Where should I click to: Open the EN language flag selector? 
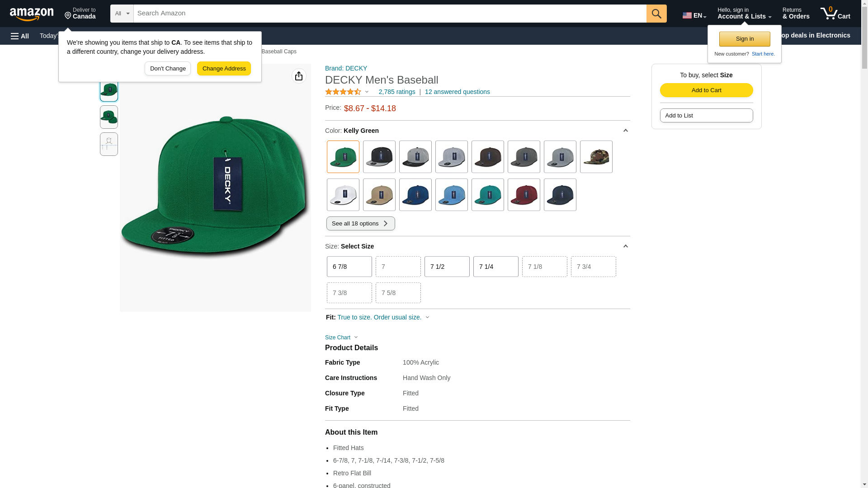694,15
